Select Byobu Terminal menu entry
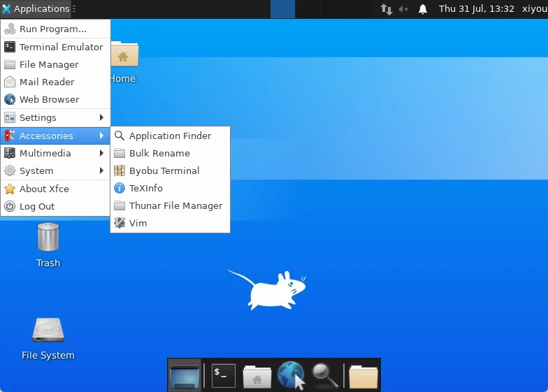The height and width of the screenshot is (392, 548). 171,170
